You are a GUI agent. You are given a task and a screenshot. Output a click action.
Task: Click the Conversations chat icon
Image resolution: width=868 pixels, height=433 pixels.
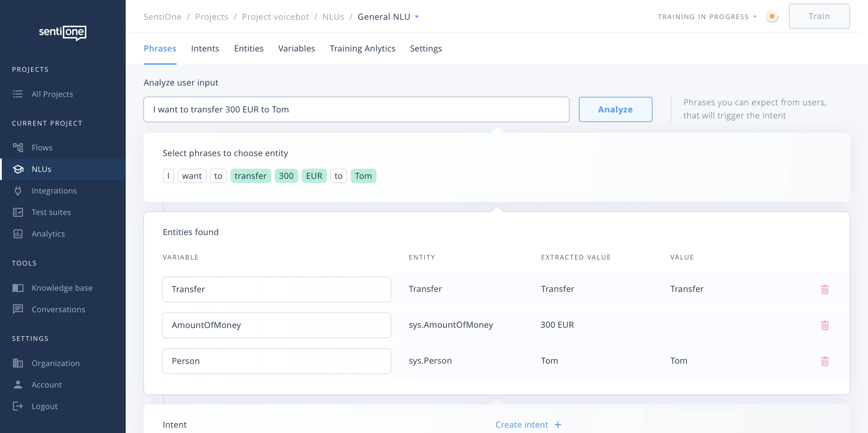tap(18, 309)
